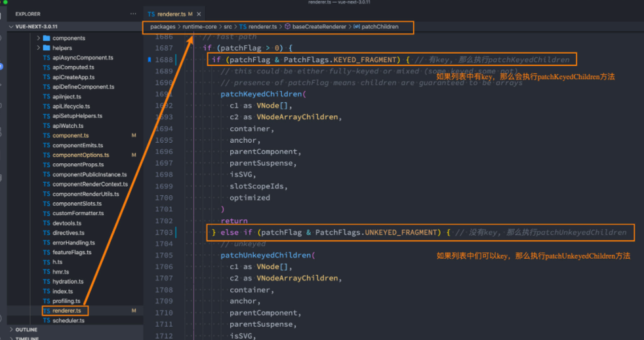
Task: Click the patchKeyedChildren call on line 1691
Action: [261, 94]
